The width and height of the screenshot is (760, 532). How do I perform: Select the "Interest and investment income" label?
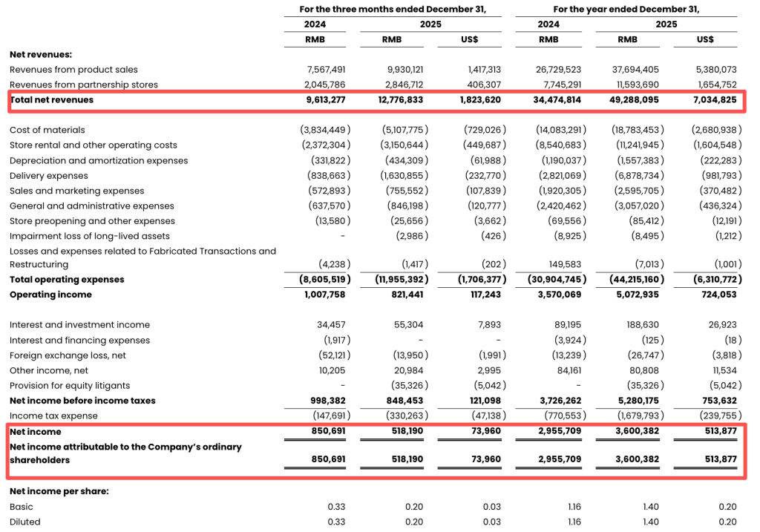[x=79, y=325]
